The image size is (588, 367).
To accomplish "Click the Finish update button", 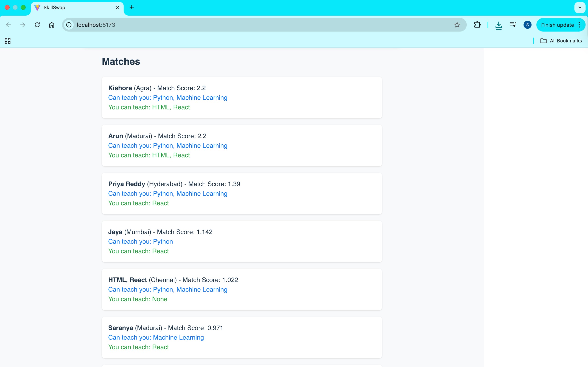I will pyautogui.click(x=557, y=25).
